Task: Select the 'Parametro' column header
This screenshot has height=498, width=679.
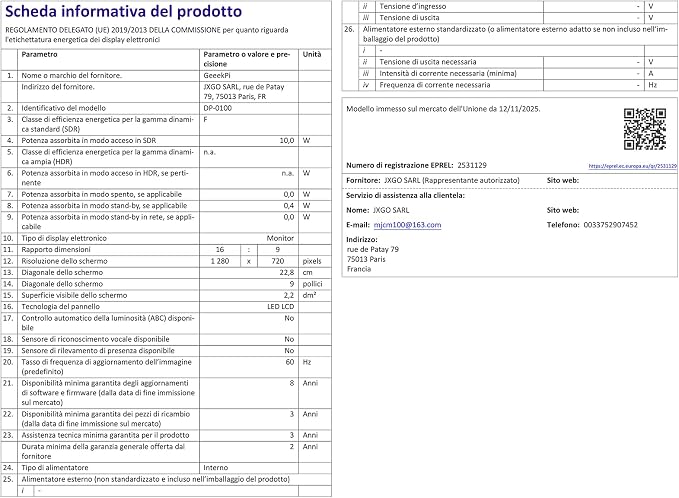Action: pos(39,54)
